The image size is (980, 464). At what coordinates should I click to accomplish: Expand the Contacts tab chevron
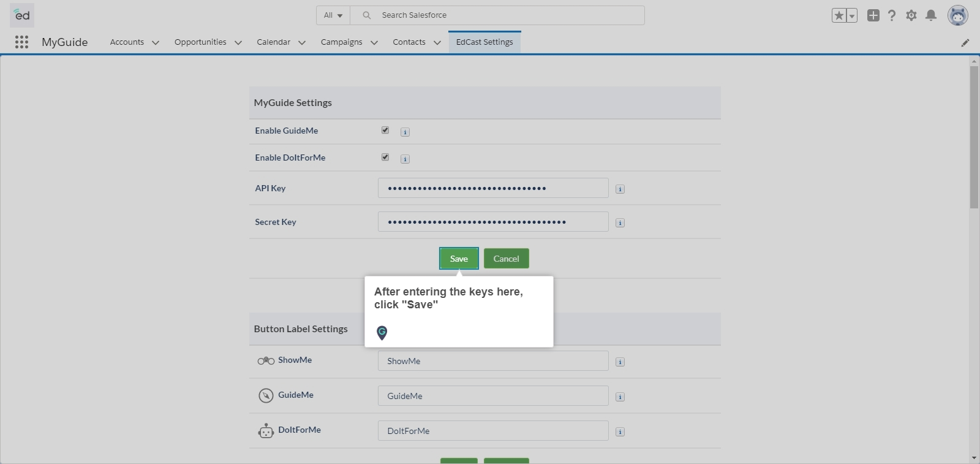coord(437,42)
